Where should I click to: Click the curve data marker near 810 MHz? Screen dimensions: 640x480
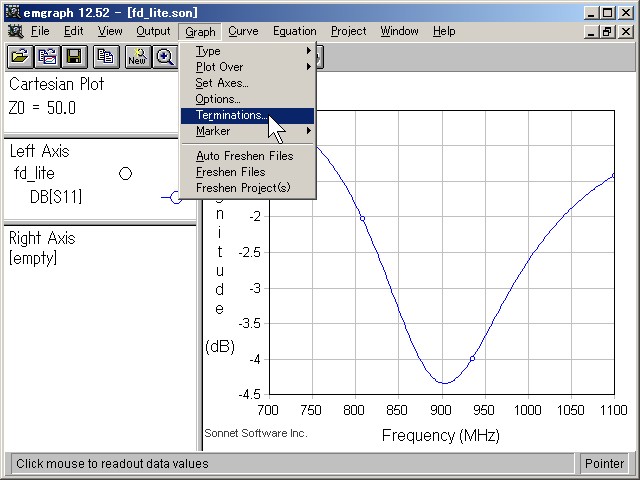[362, 219]
